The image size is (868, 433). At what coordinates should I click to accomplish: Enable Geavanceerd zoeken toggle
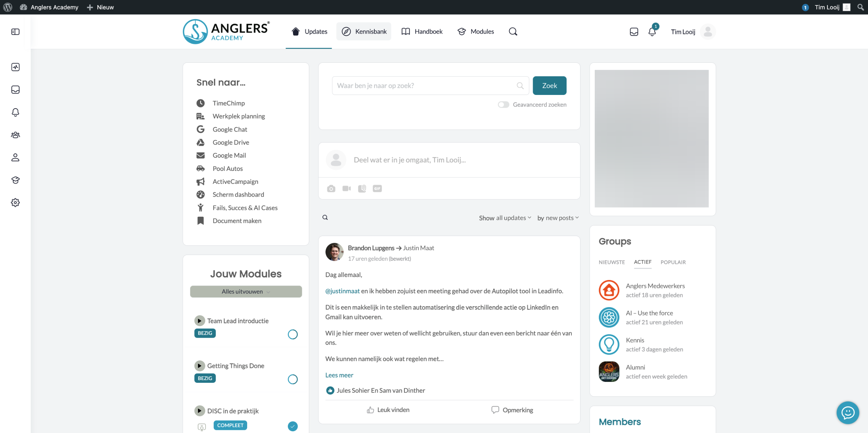coord(503,105)
